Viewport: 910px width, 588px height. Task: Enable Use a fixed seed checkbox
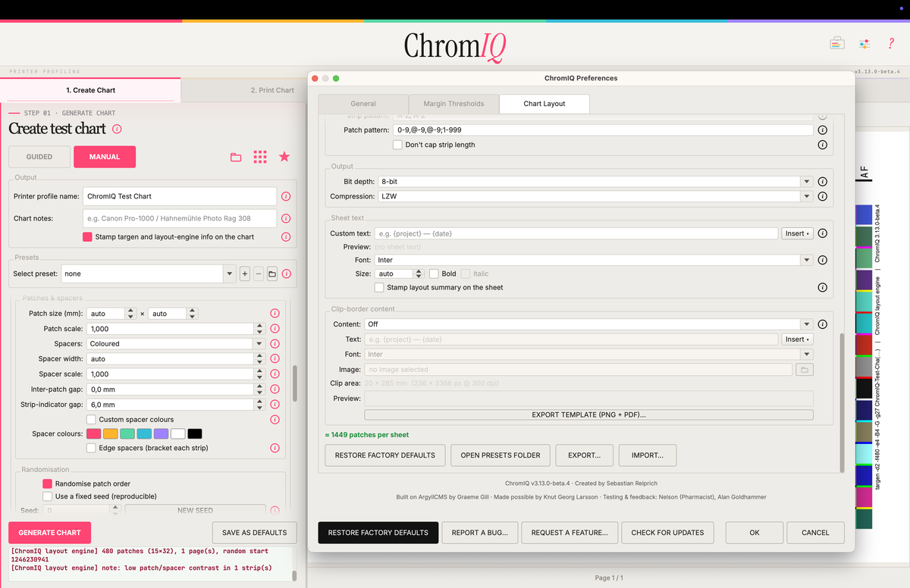pyautogui.click(x=47, y=496)
